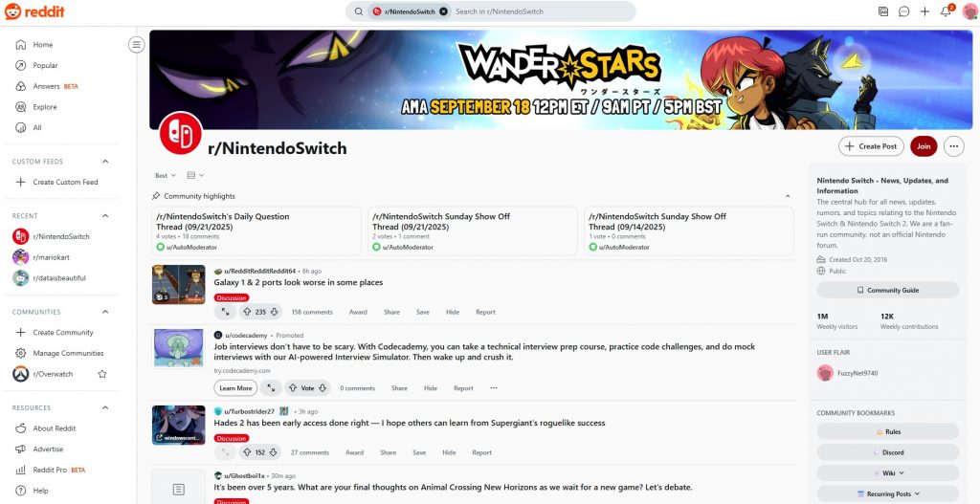Screen dimensions: 980x504
Task: Open the notifications bell
Action: 946,11
